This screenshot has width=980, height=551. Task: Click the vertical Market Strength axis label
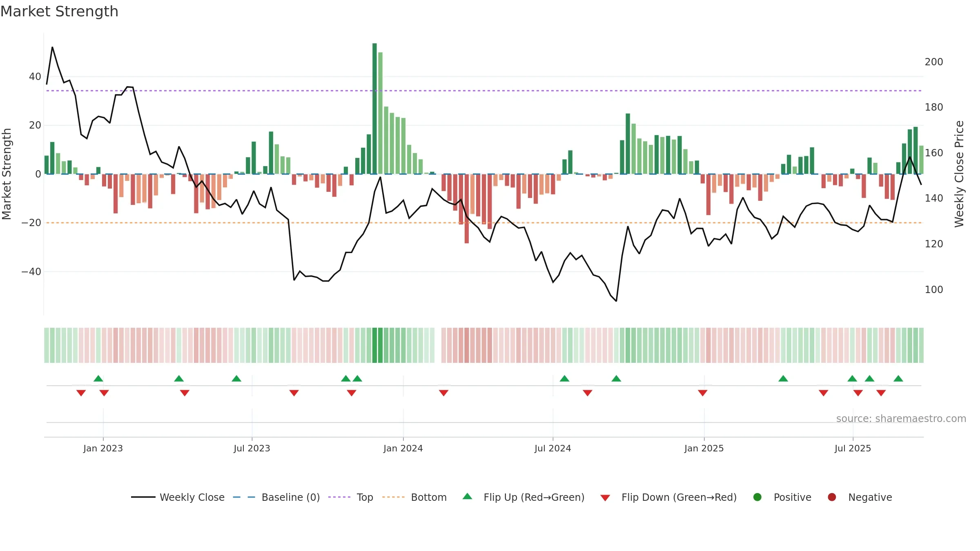pyautogui.click(x=7, y=174)
